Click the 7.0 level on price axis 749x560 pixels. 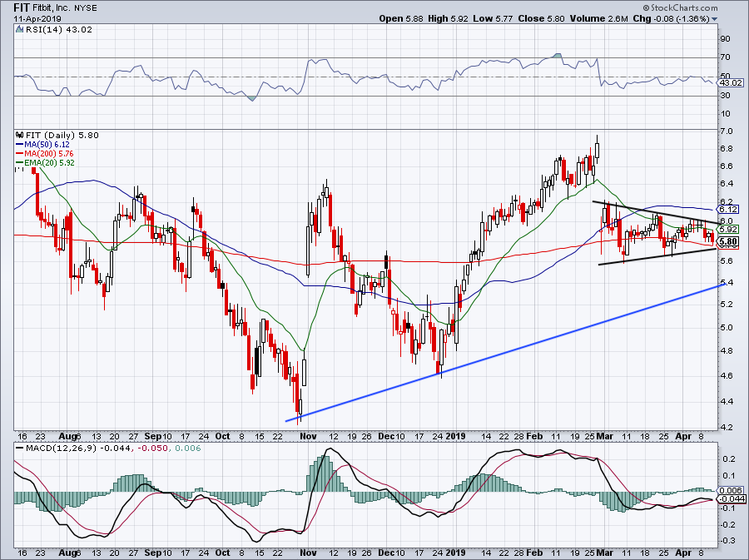click(726, 131)
